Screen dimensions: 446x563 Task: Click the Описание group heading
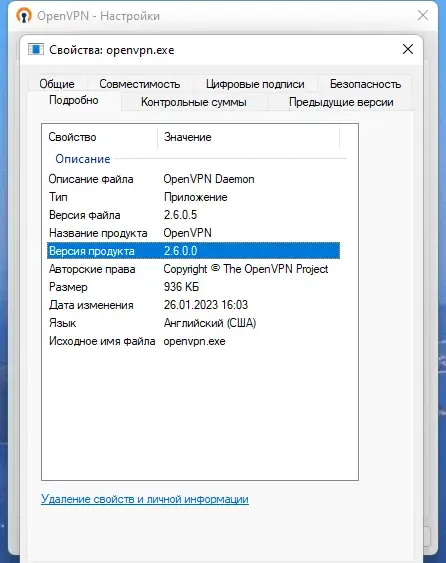[x=83, y=159]
